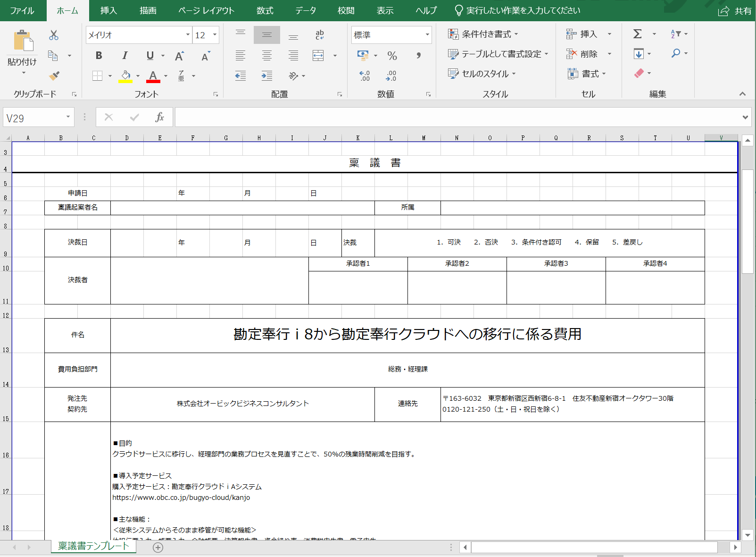Open the number format dropdown
This screenshot has height=557, width=756.
tap(427, 35)
